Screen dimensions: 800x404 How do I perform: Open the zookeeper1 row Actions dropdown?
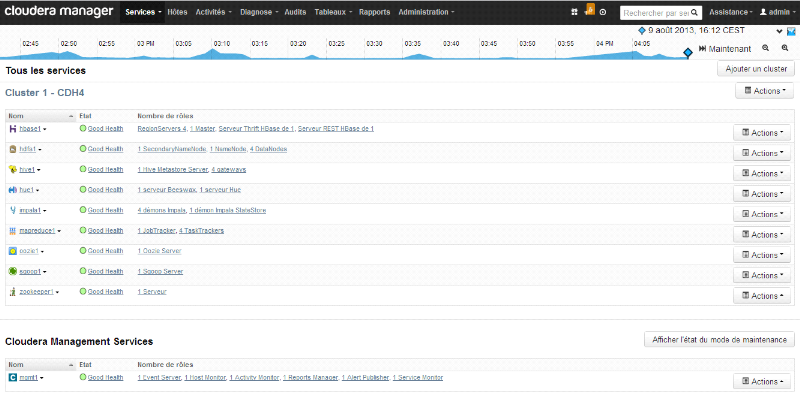pos(762,296)
